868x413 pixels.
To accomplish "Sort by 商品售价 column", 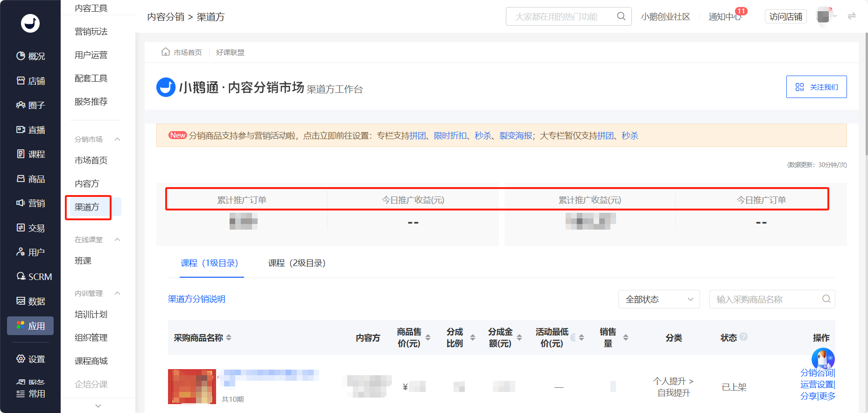I will (x=428, y=337).
